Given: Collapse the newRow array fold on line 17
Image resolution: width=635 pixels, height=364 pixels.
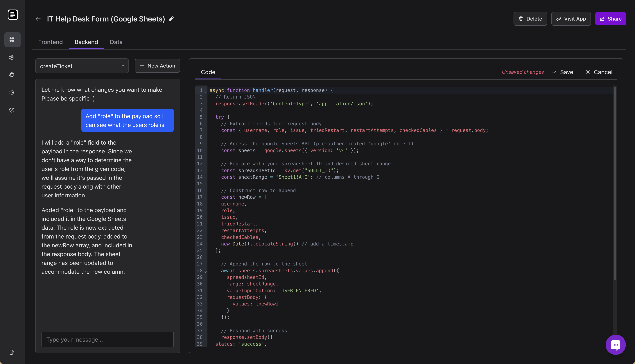Looking at the screenshot, I should tap(205, 198).
